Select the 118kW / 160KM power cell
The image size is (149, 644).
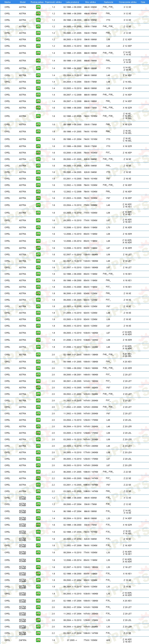click(91, 368)
